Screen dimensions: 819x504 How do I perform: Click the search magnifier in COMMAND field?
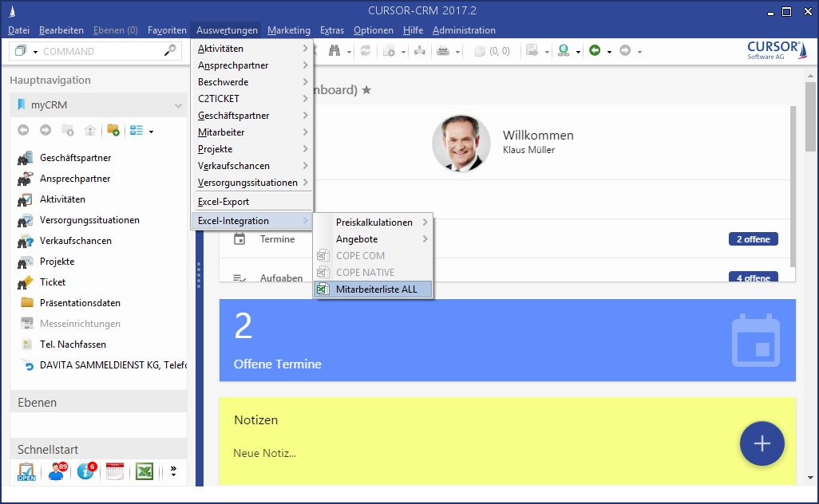170,51
